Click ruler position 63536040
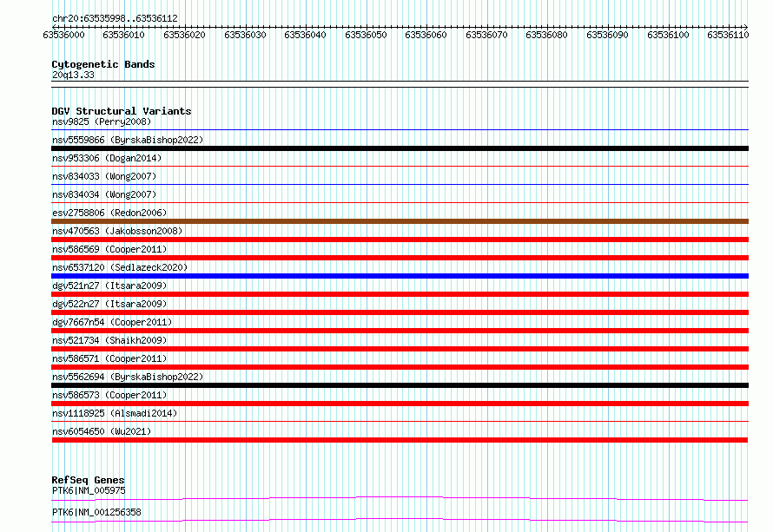The image size is (773, 532). click(x=305, y=35)
